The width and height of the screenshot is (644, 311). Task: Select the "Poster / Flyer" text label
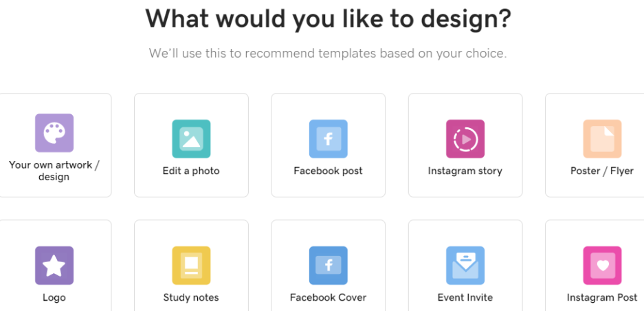click(602, 171)
